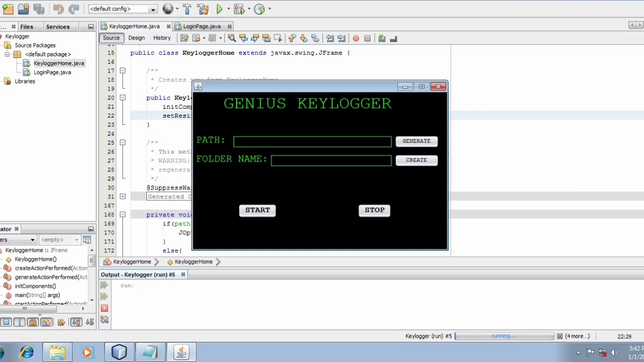Expand the Generated Code fold at line 31
The image size is (644, 362).
[122, 197]
